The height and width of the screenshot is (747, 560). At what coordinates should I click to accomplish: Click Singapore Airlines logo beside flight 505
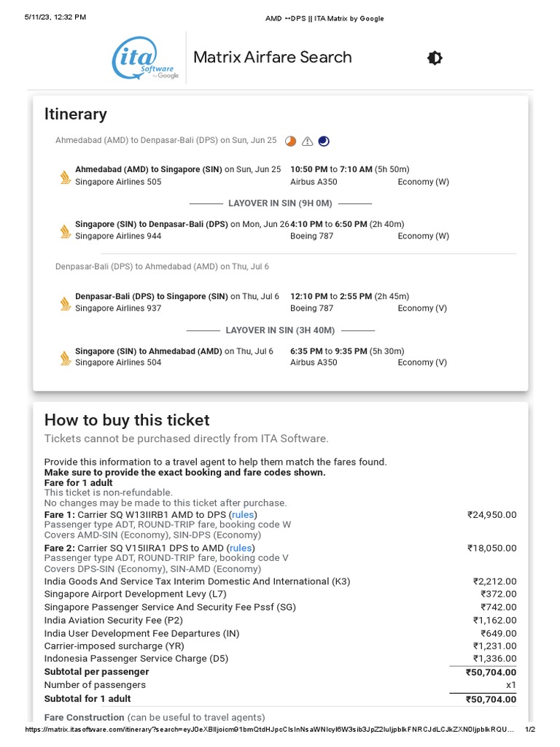click(x=65, y=177)
